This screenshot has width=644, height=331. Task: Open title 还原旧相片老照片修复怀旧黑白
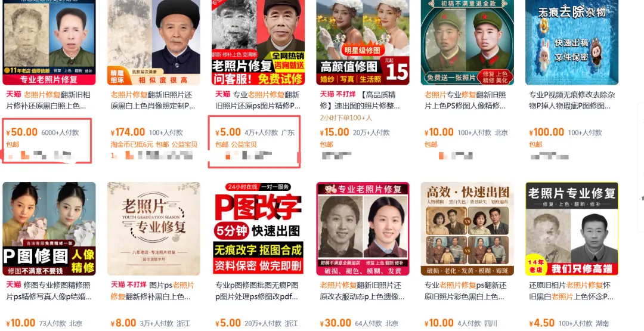(x=571, y=291)
